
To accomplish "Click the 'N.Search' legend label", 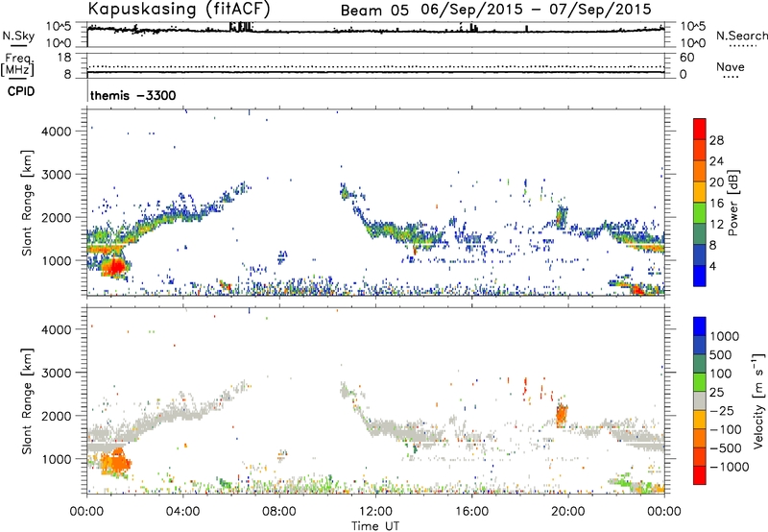I will [x=741, y=36].
